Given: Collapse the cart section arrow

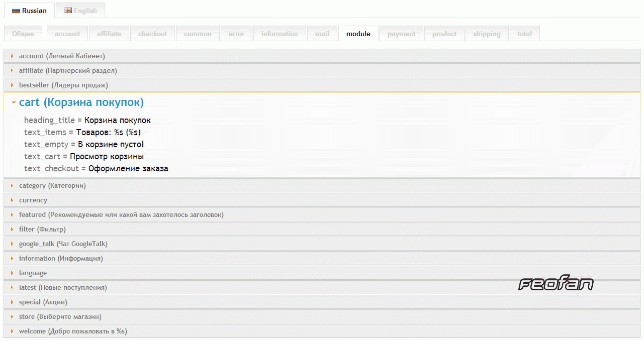Looking at the screenshot, I should click(14, 102).
